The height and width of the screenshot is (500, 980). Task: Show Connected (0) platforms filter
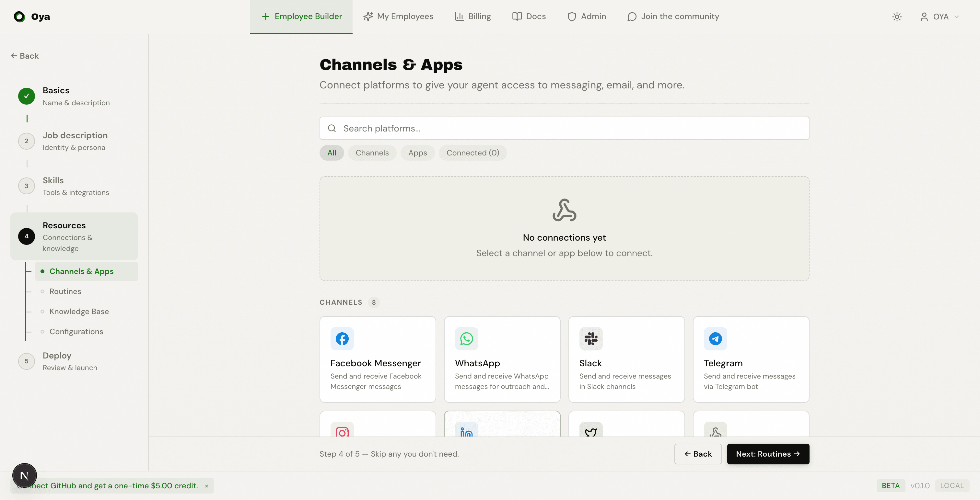point(473,153)
